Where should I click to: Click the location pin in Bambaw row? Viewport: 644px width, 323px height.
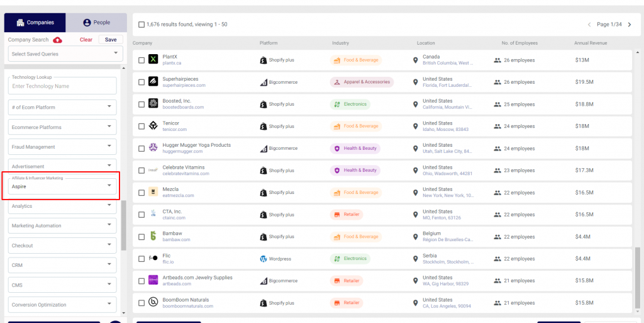point(415,237)
